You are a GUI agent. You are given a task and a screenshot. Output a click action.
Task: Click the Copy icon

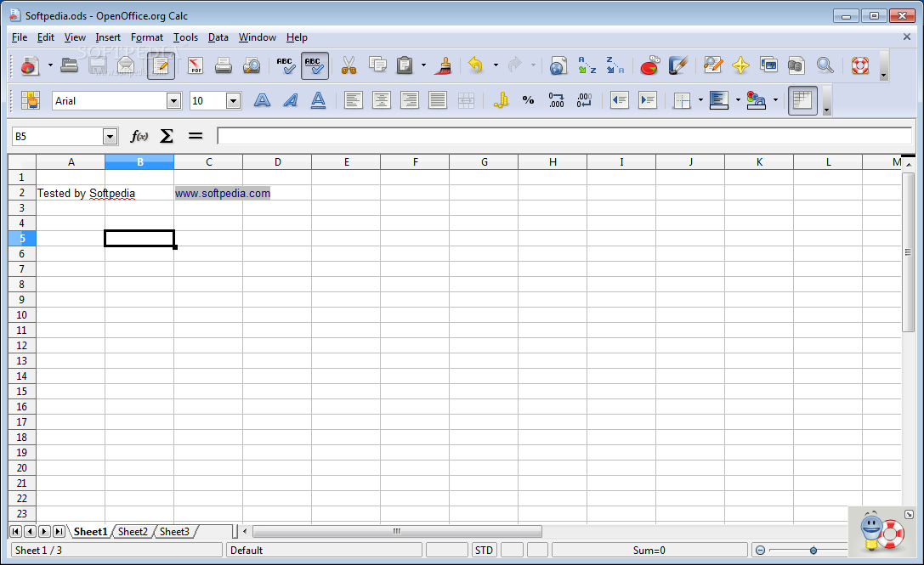[x=377, y=65]
